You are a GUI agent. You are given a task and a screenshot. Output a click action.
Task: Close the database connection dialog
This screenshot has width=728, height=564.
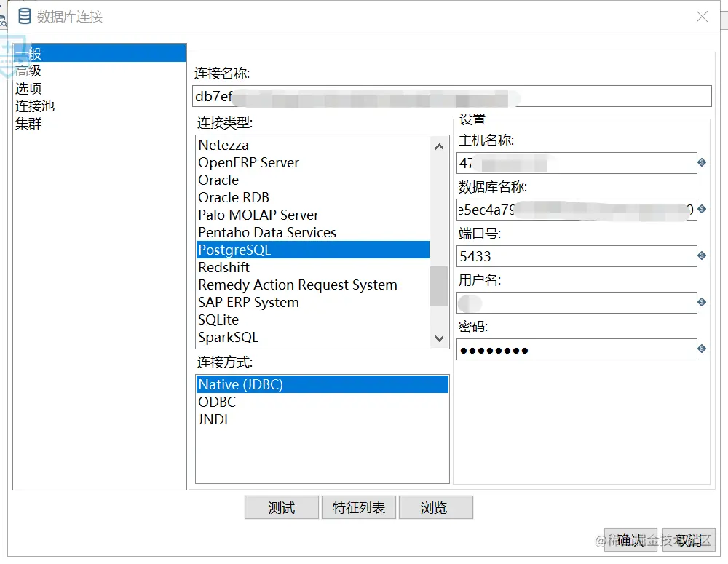click(x=702, y=17)
